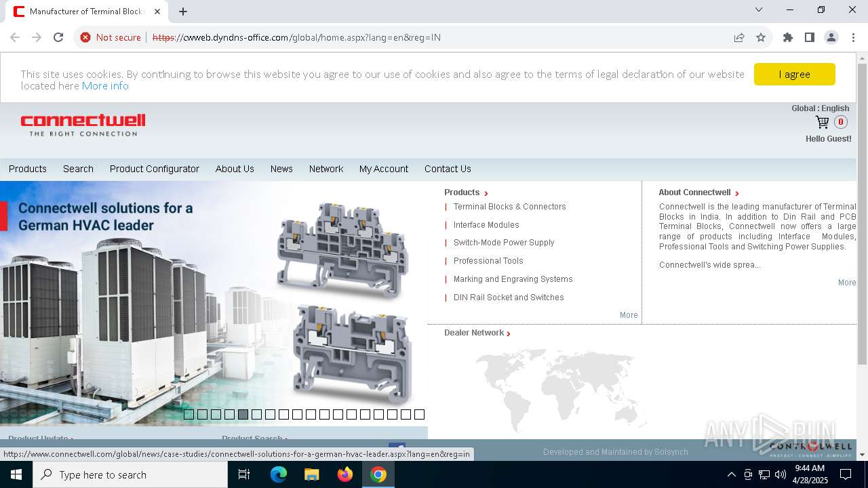
Task: Open Marking and Engraving Systems link
Action: click(513, 279)
